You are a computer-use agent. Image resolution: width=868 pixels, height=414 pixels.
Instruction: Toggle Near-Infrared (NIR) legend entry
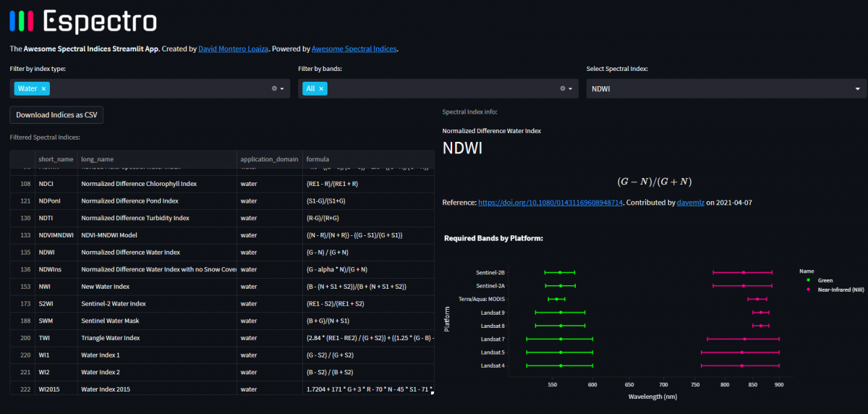click(839, 290)
